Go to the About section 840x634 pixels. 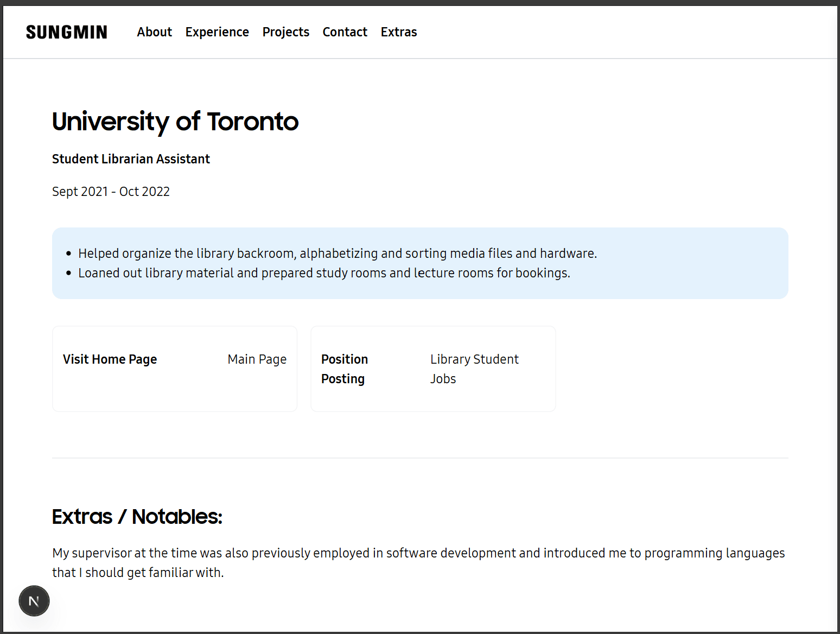(x=154, y=32)
